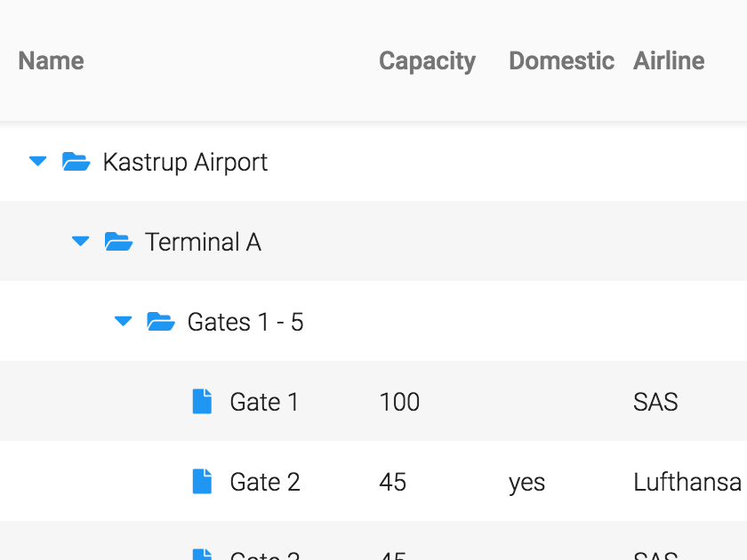The width and height of the screenshot is (747, 560).
Task: Sort by the Capacity column header
Action: click(x=427, y=60)
